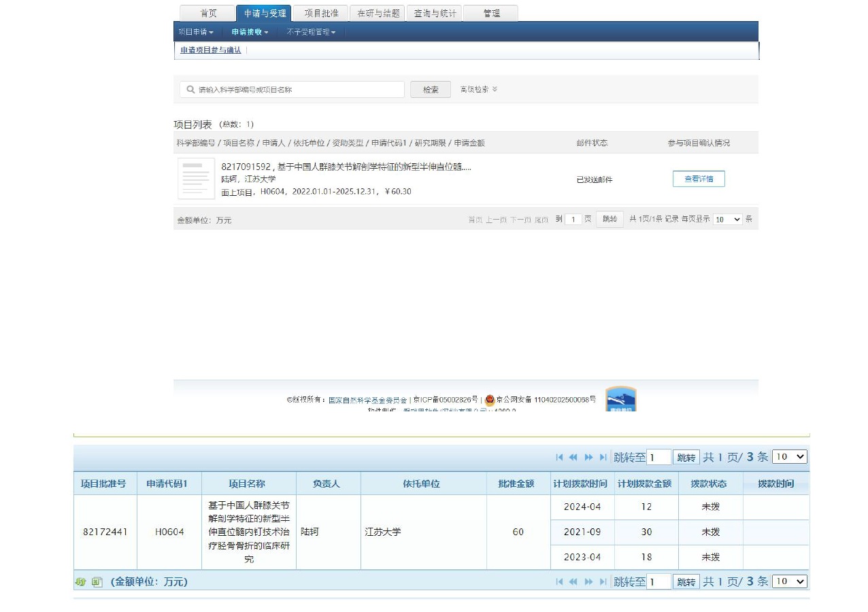Expand the 高级检索 advanced search panel
868x612 pixels.
(x=479, y=90)
